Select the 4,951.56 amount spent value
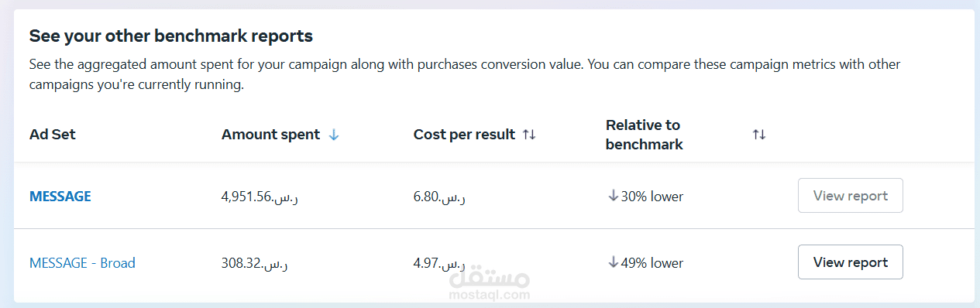Image resolution: width=980 pixels, height=308 pixels. click(260, 197)
